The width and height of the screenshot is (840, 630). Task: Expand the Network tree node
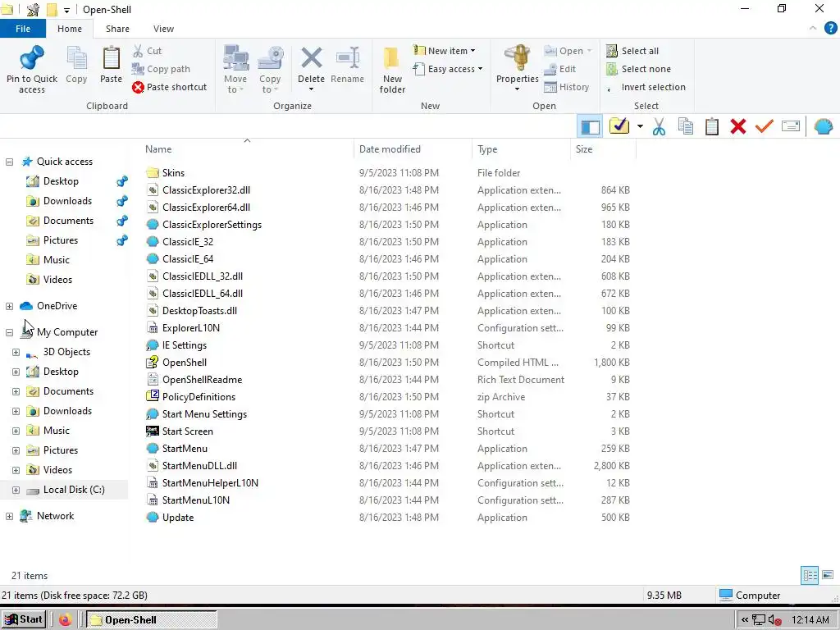pyautogui.click(x=9, y=516)
